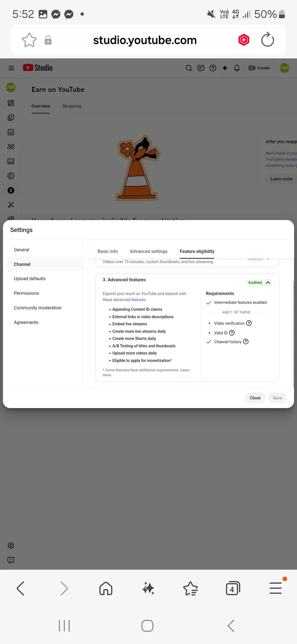The height and width of the screenshot is (644, 297).
Task: Click "Eligible to apply for monetization*" item
Action: [x=142, y=361]
